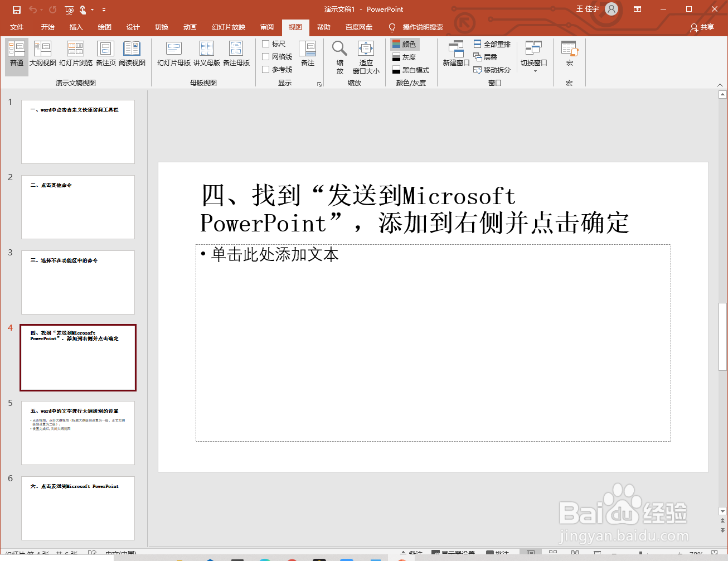Switch to 阅读视图 reading view

click(x=132, y=54)
